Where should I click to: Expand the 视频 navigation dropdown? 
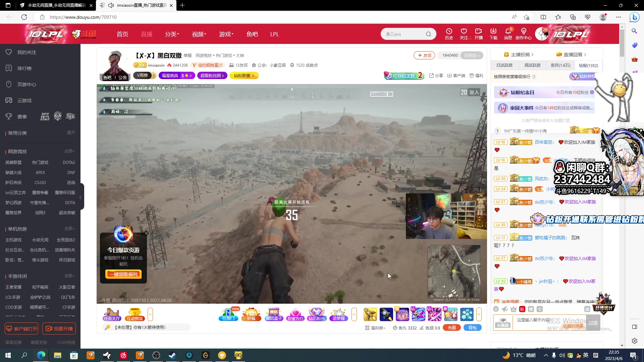pyautogui.click(x=199, y=34)
